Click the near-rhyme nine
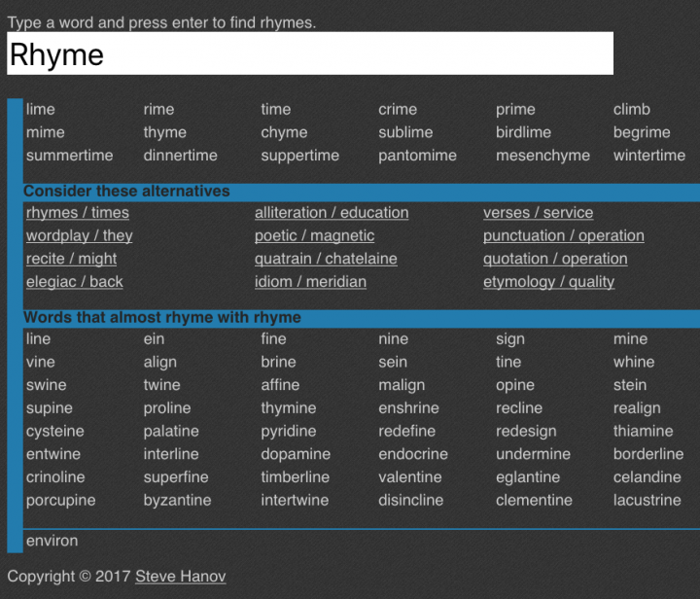Viewport: 700px width, 599px height. pyautogui.click(x=394, y=339)
